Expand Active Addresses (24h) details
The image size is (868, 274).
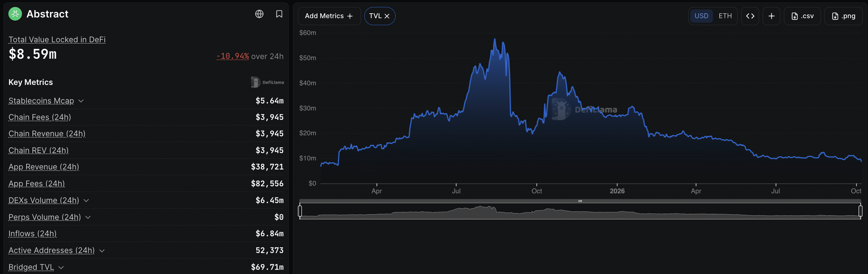(102, 251)
